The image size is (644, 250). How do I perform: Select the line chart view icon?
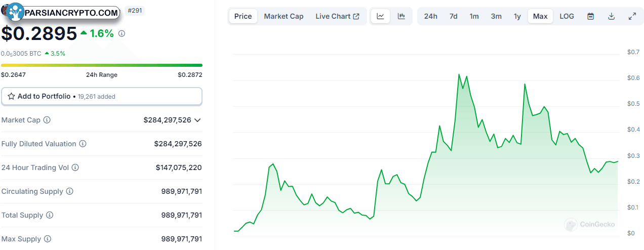tap(380, 16)
